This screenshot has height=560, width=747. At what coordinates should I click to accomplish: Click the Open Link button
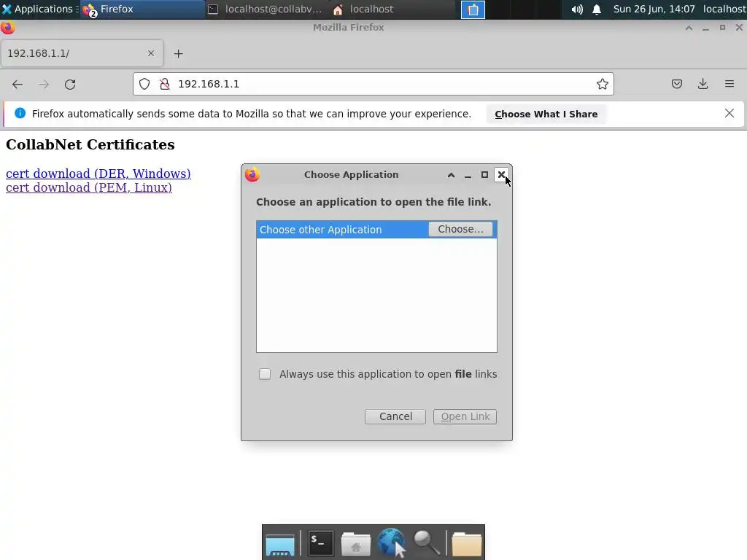[x=465, y=416]
